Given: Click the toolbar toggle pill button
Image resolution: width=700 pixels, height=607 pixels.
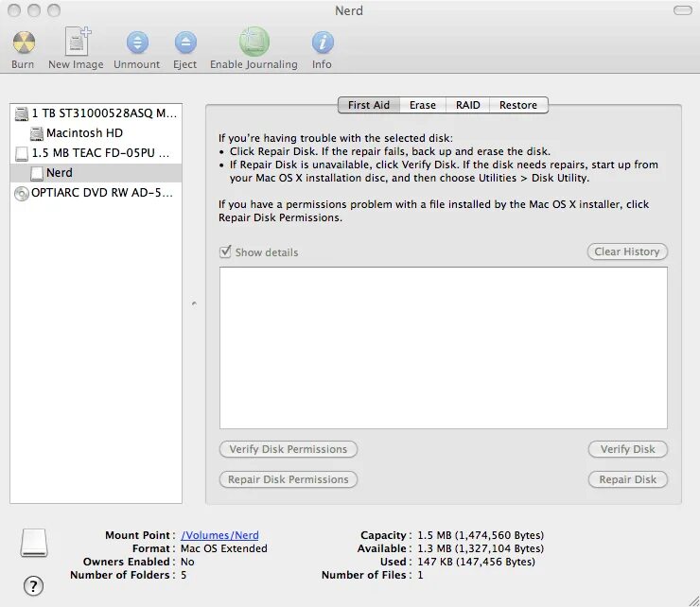Looking at the screenshot, I should pos(683,10).
